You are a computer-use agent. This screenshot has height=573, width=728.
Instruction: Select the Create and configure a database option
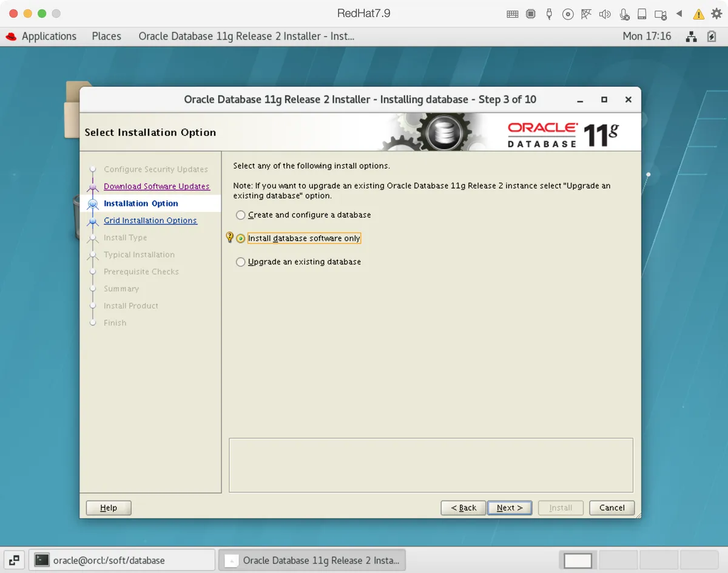click(x=240, y=215)
